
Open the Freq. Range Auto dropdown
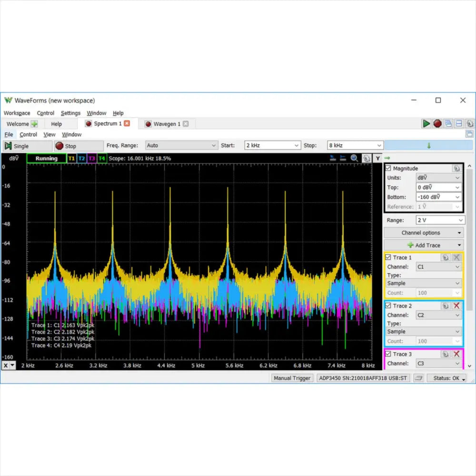180,146
